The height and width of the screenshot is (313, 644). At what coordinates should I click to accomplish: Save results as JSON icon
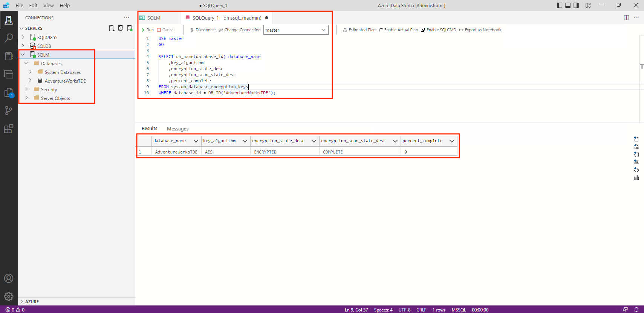[636, 154]
